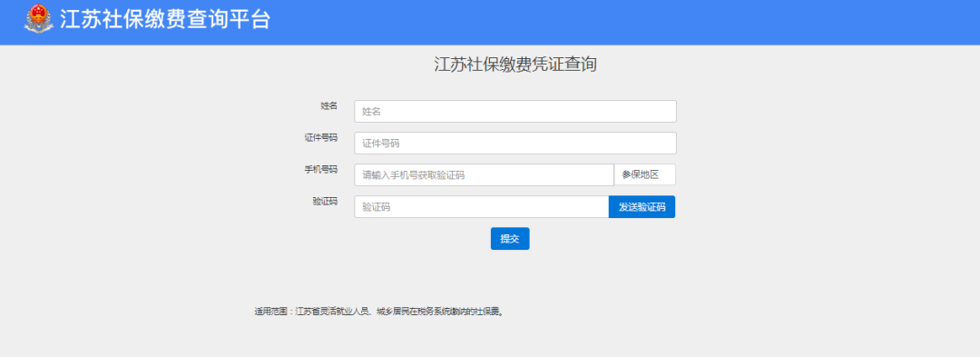Click 城乡居民 in the footer note

pos(393,312)
